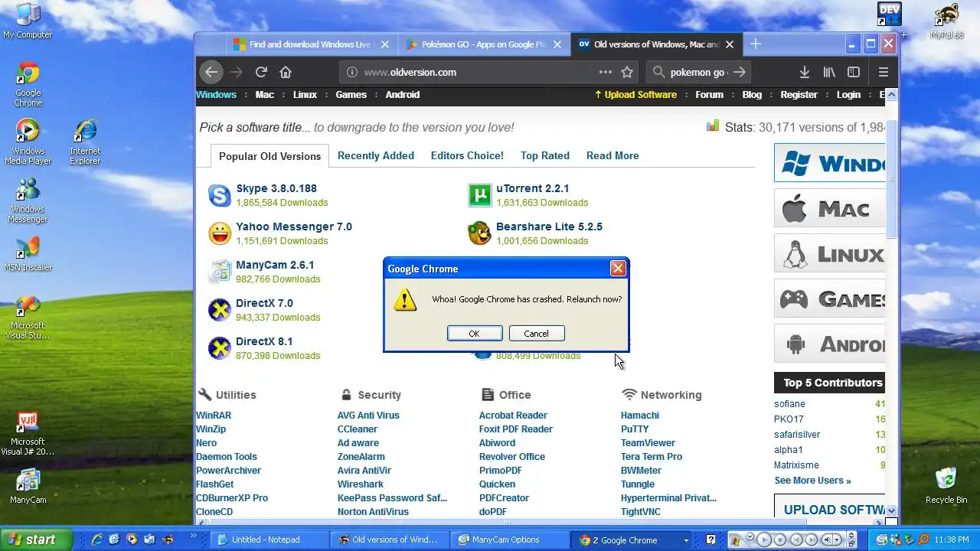The image size is (980, 551).
Task: Switch to the Pokémon GO Google Play tab
Action: [484, 44]
